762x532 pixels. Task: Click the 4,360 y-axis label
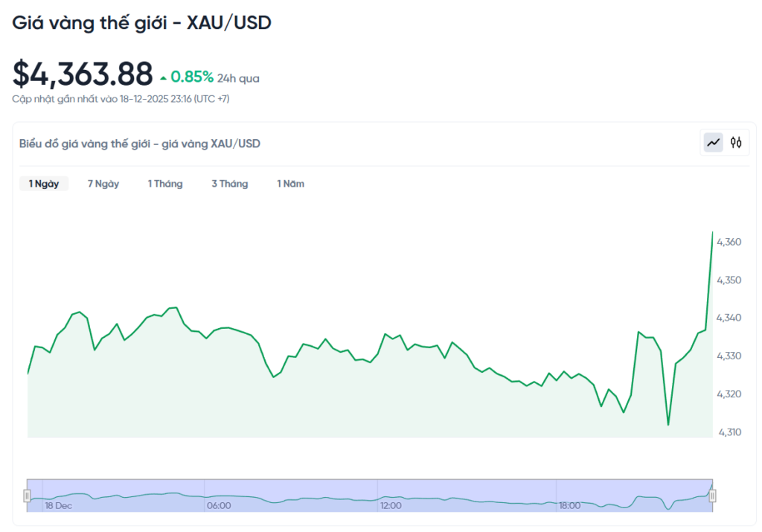pos(729,243)
